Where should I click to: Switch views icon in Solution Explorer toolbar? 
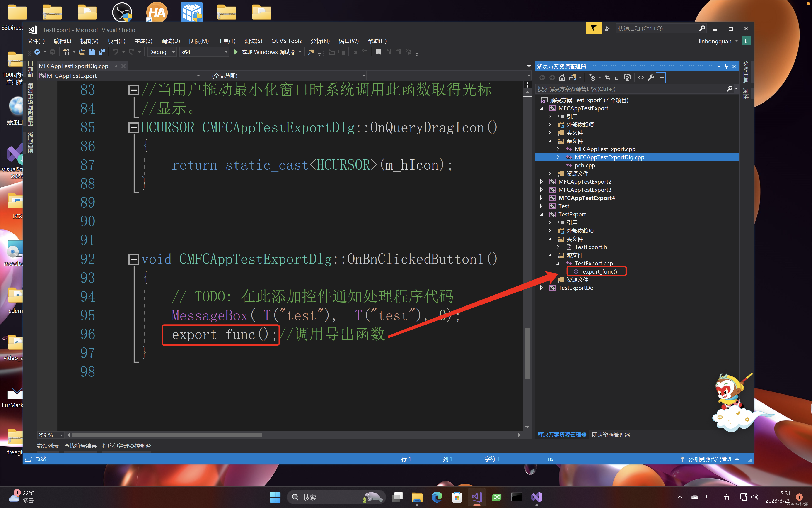click(573, 78)
